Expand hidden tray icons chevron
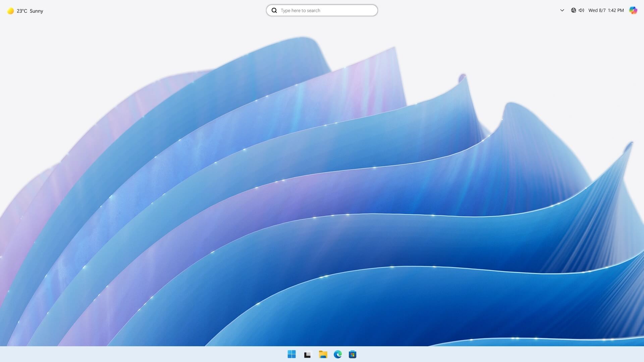This screenshot has width=644, height=362. (x=562, y=10)
